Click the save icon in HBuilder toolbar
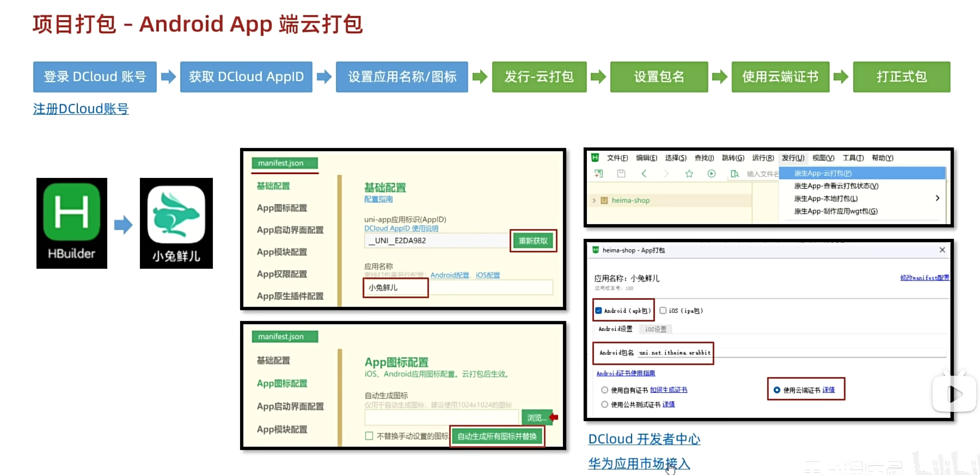 click(x=621, y=174)
